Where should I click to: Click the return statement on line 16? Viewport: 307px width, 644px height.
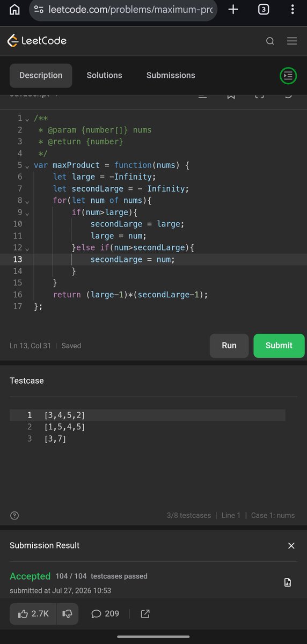pos(130,295)
